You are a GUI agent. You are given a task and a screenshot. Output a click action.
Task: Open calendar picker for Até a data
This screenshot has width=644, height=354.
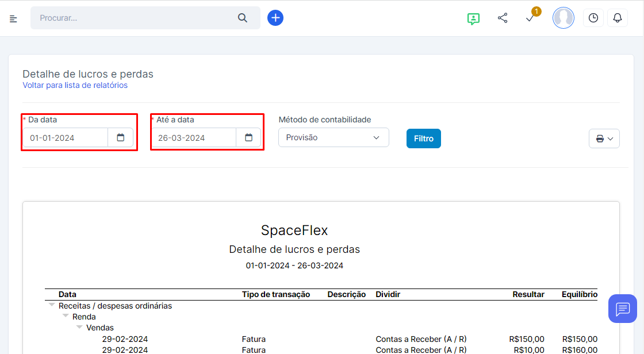[248, 138]
